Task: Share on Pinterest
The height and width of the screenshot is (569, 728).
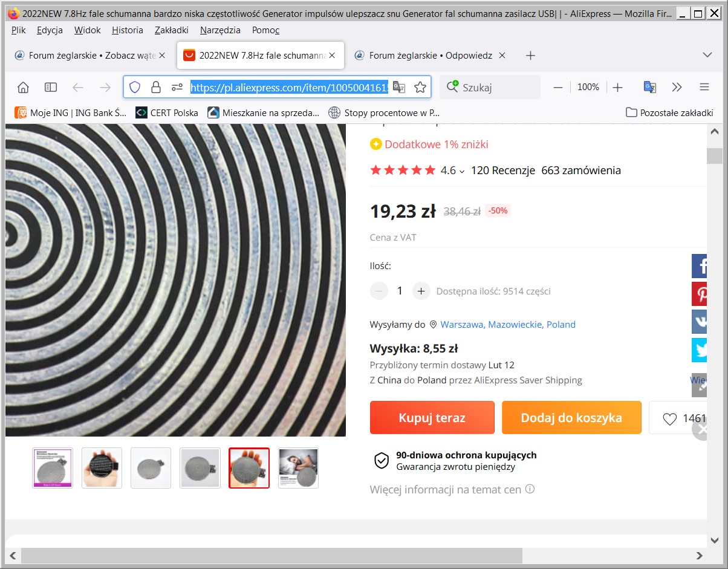Action: (x=700, y=294)
